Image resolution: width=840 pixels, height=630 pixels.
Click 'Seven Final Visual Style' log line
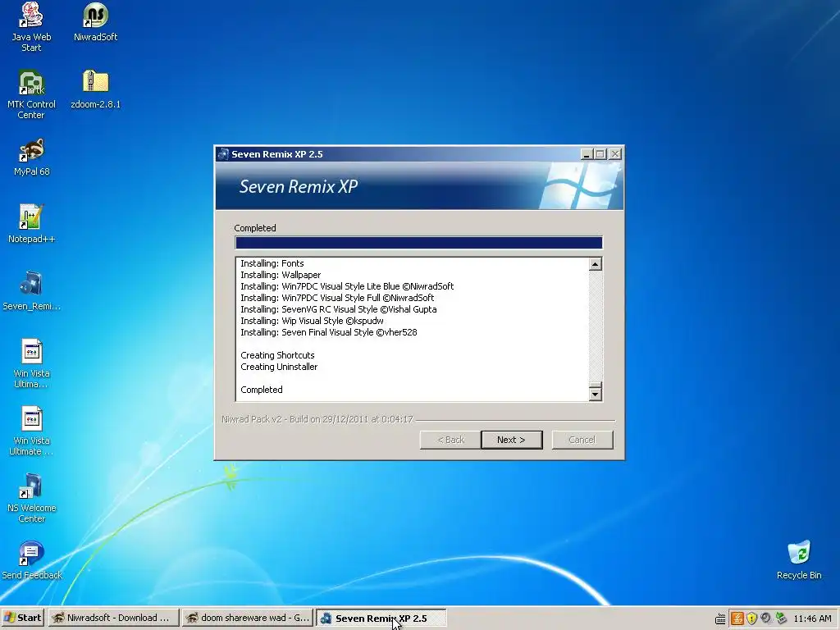pos(329,333)
